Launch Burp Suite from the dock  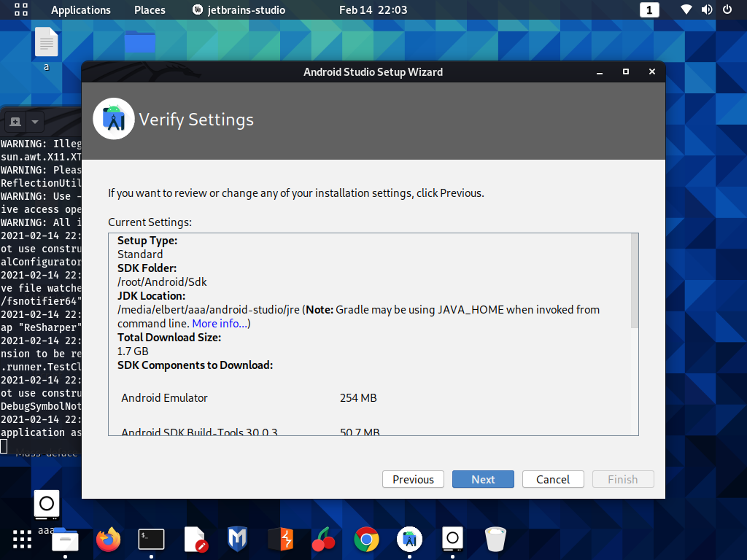[x=280, y=540]
